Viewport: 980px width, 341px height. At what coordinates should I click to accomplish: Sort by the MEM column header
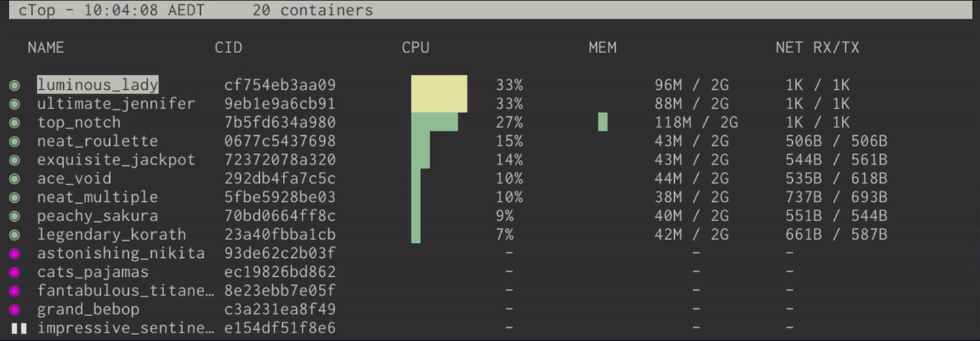(602, 48)
